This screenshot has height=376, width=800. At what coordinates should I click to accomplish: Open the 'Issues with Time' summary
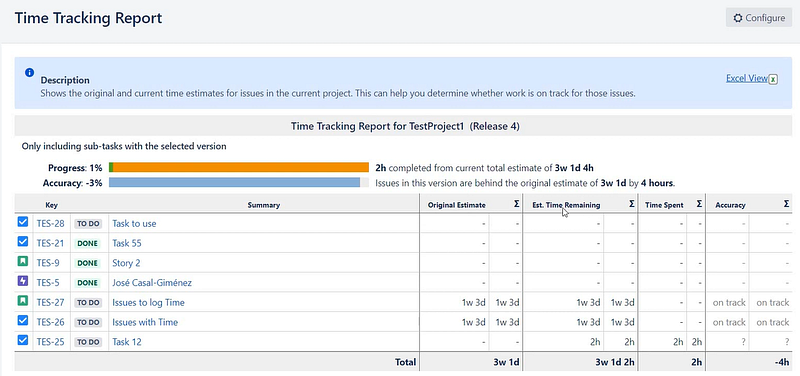click(x=145, y=322)
